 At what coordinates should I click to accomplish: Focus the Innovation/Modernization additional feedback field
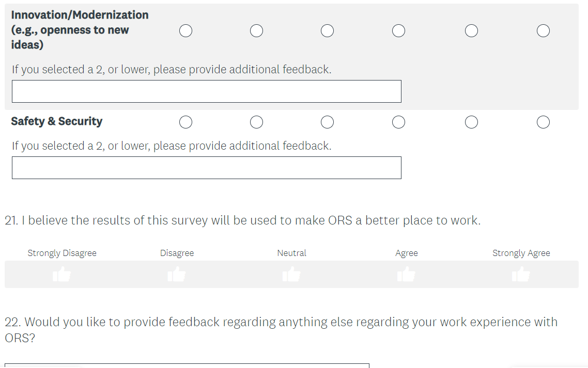click(x=207, y=91)
